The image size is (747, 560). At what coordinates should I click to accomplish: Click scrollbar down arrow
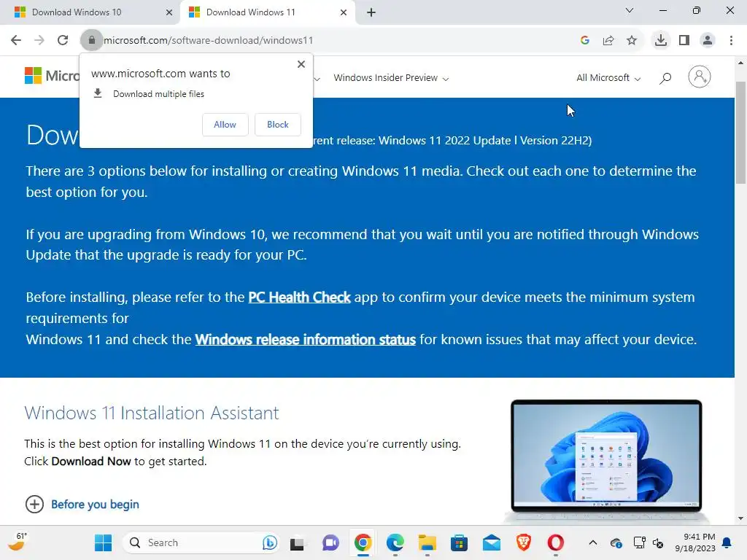pos(740,518)
